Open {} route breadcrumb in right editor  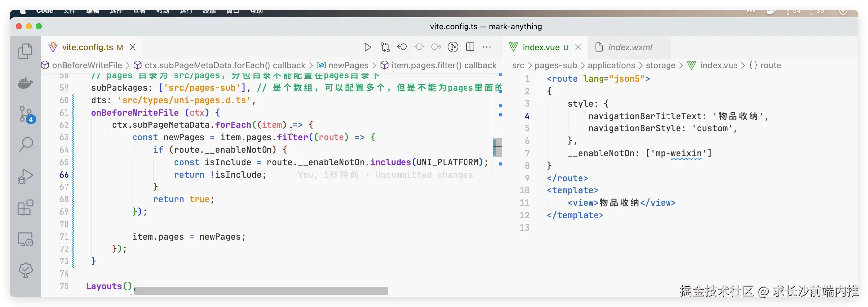(765, 65)
